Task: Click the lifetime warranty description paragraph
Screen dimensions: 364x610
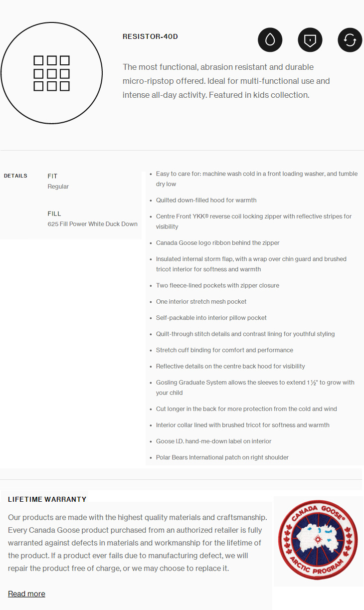Action: (x=138, y=543)
